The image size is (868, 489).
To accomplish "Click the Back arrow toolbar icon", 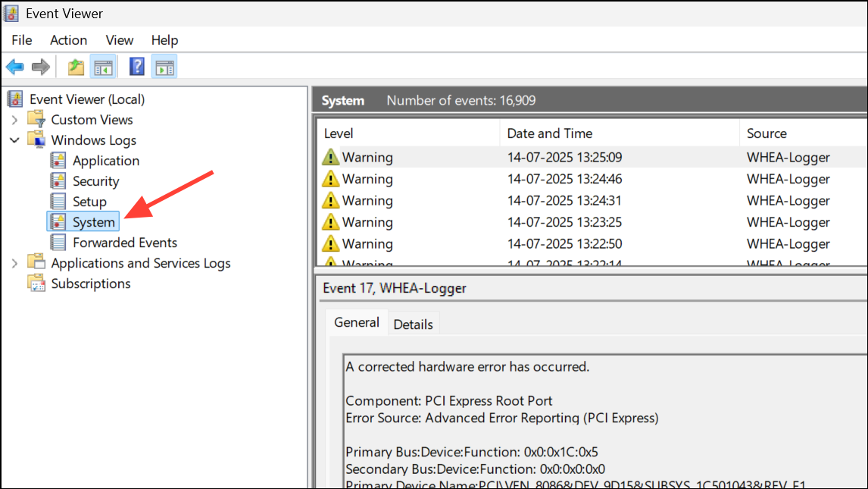I will click(15, 67).
